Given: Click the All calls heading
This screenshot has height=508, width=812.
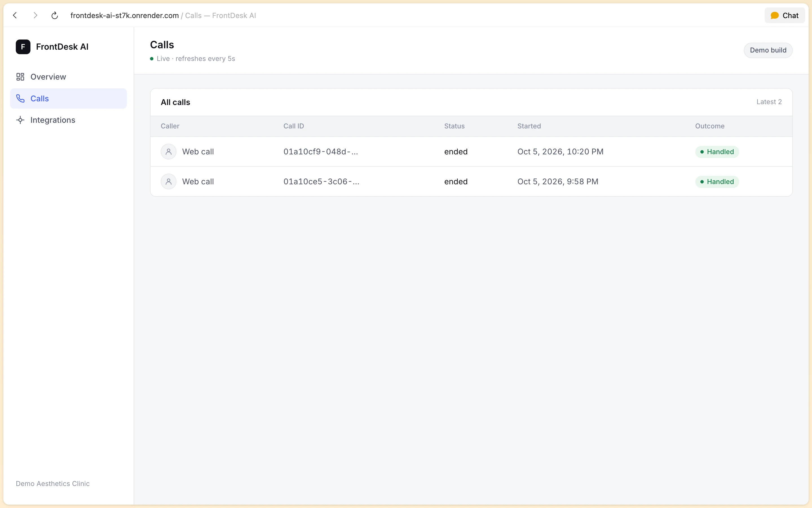Looking at the screenshot, I should [x=175, y=102].
